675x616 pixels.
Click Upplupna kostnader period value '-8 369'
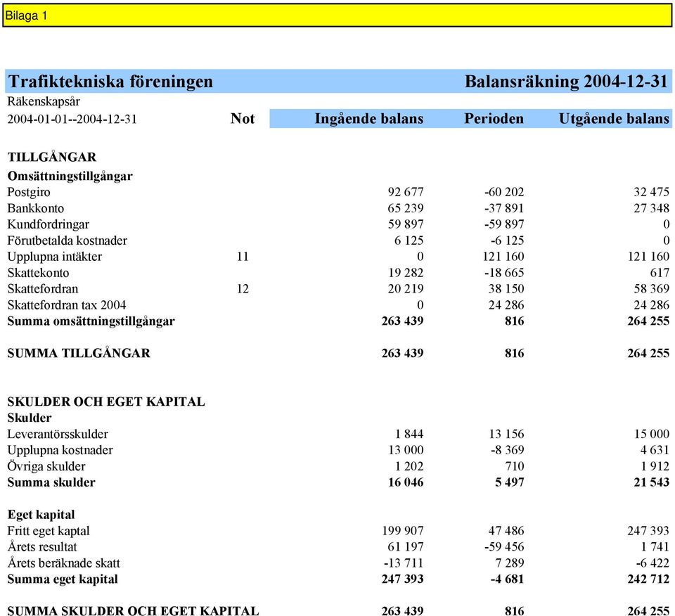507,450
